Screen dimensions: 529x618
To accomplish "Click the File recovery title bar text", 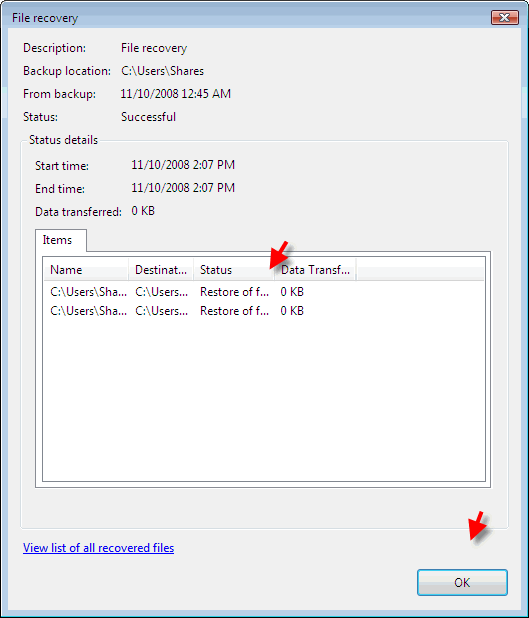I will point(45,18).
